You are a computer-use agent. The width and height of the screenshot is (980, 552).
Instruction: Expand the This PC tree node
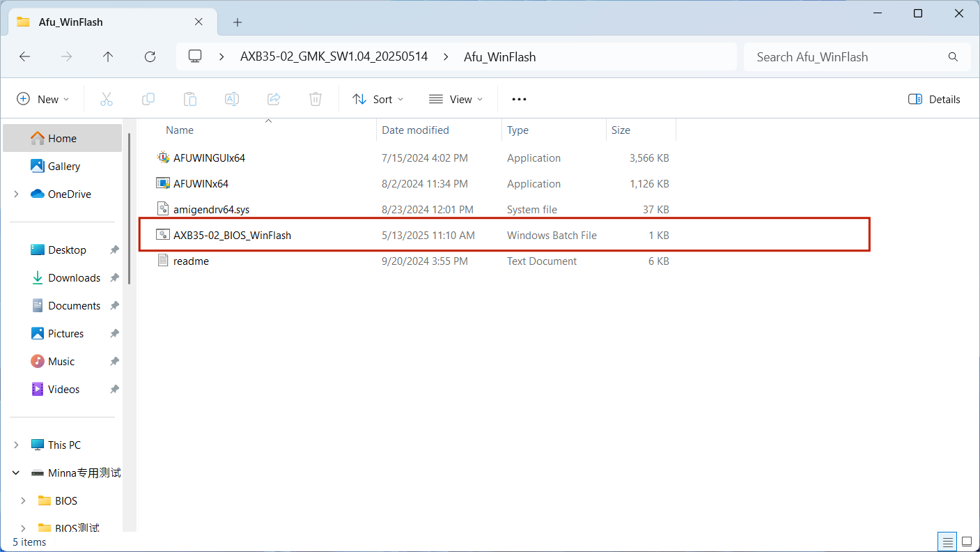[x=16, y=445]
